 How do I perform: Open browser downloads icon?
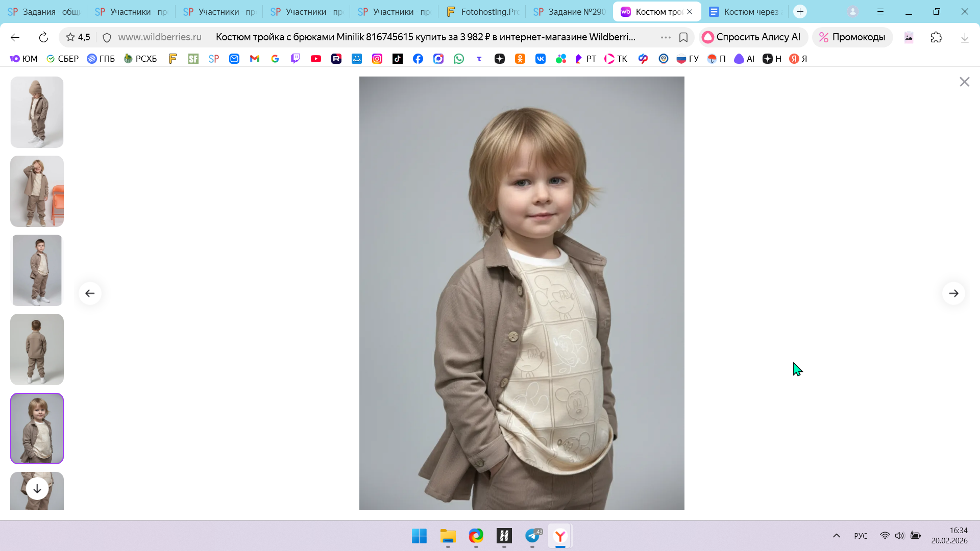point(964,37)
